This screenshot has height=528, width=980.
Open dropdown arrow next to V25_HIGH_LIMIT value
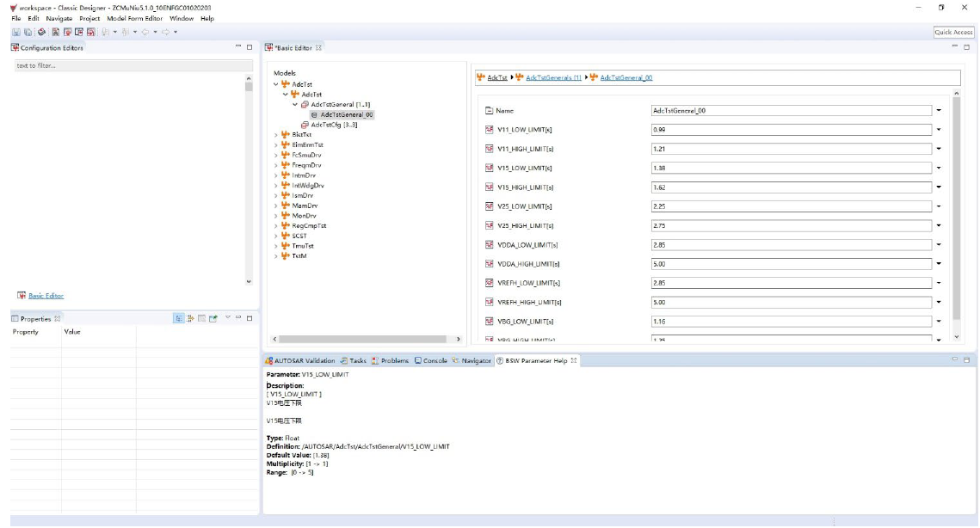939,225
